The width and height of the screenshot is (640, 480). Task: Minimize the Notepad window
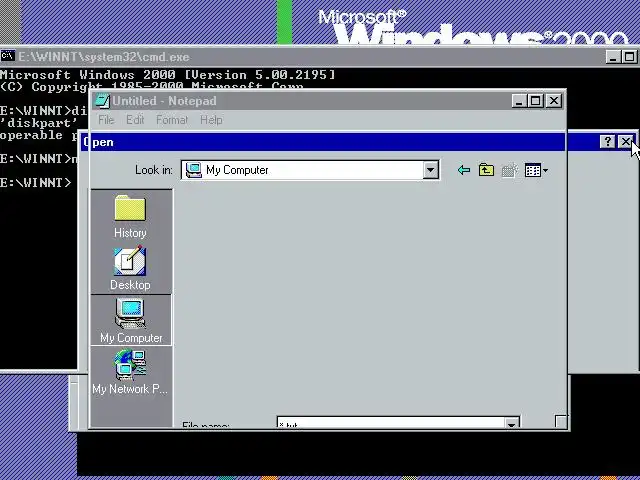tap(519, 101)
